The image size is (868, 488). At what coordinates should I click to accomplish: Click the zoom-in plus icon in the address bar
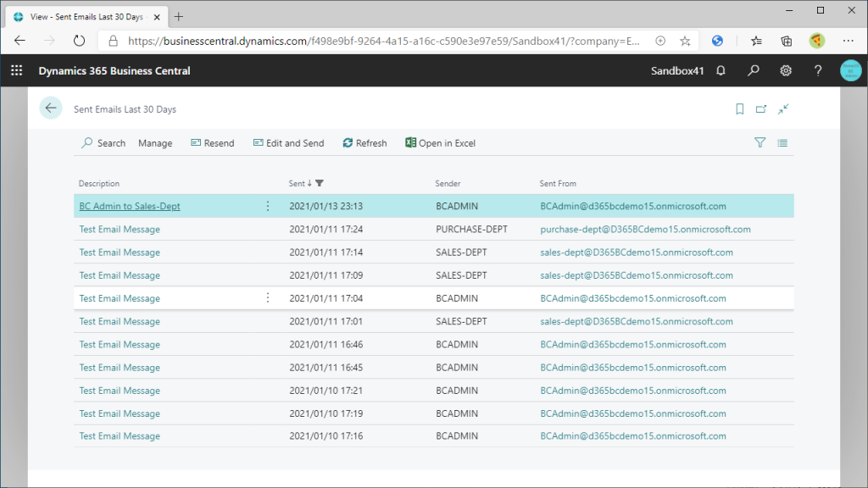click(660, 41)
